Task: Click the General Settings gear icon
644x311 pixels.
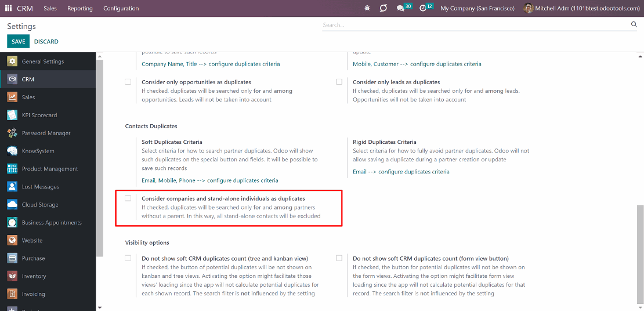Action: tap(12, 62)
